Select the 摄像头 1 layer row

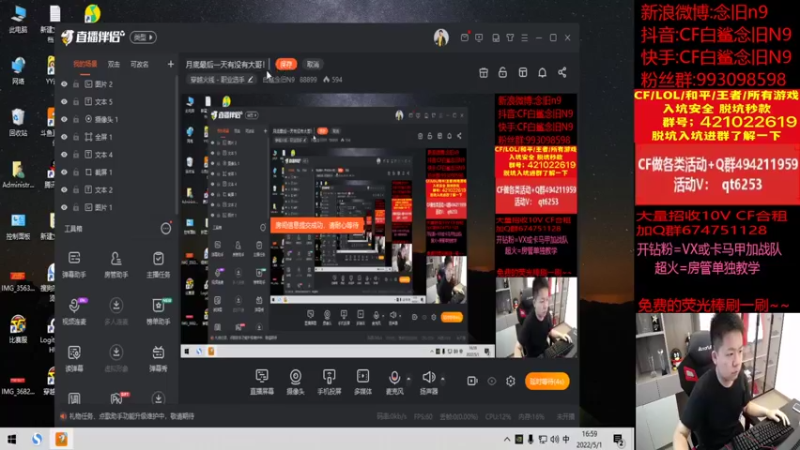(117, 119)
